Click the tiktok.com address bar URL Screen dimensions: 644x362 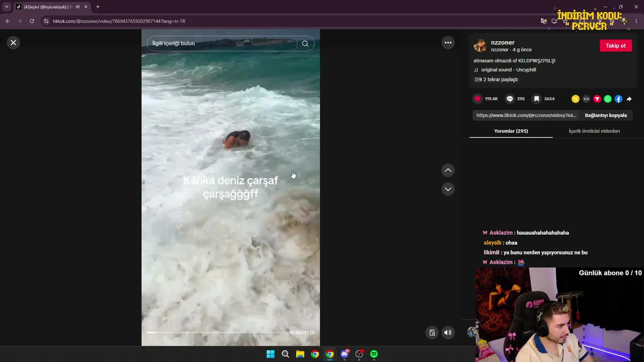tap(119, 21)
